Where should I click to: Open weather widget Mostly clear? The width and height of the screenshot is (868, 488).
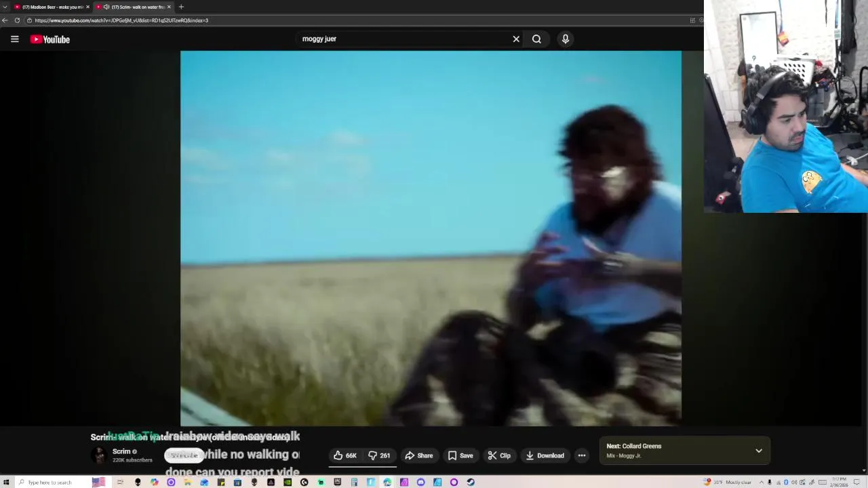coord(728,482)
